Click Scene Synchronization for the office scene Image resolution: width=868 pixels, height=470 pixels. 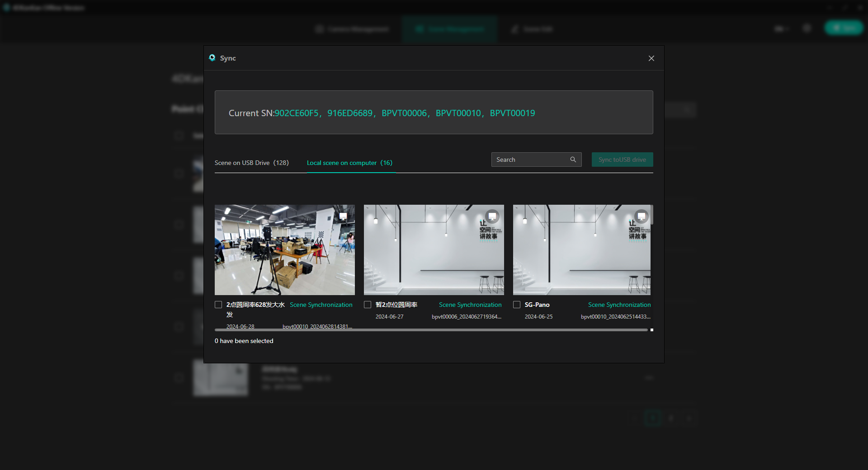pos(321,305)
